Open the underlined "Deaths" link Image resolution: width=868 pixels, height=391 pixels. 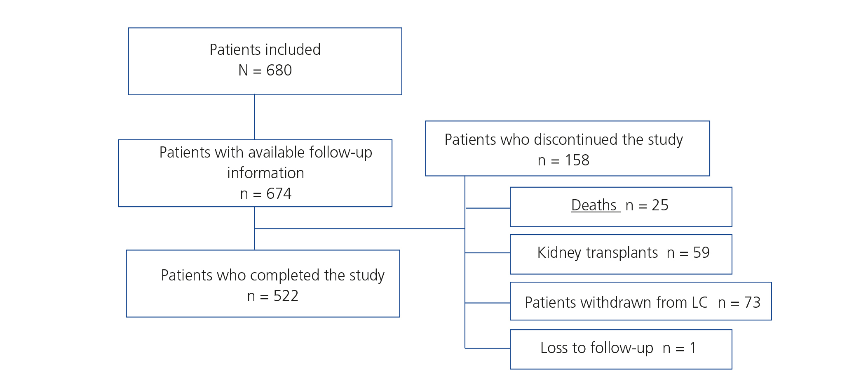pos(594,205)
